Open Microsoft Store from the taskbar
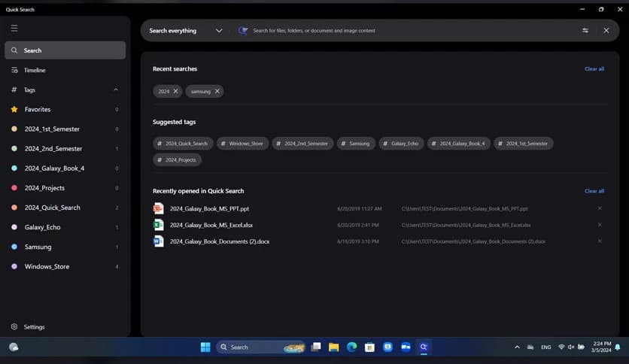 click(x=370, y=347)
